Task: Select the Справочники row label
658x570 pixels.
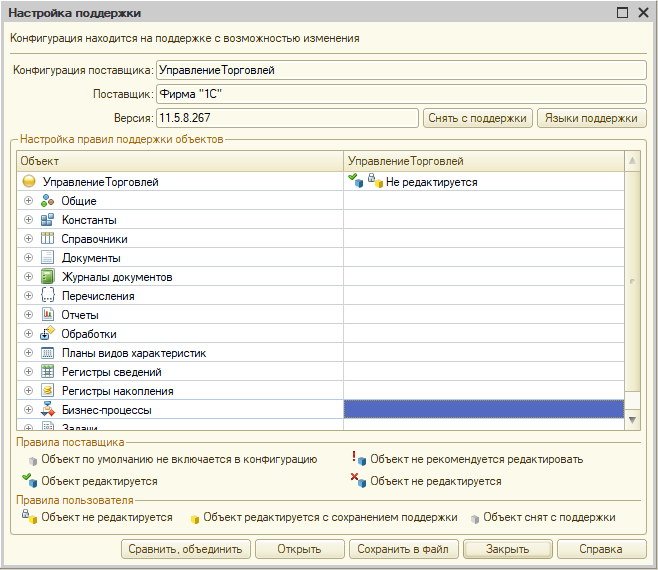Action: (94, 239)
